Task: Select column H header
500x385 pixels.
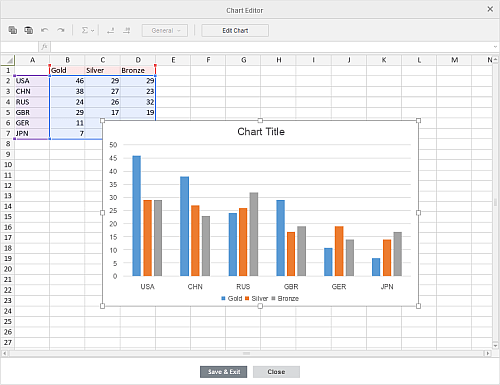Action: (279, 60)
